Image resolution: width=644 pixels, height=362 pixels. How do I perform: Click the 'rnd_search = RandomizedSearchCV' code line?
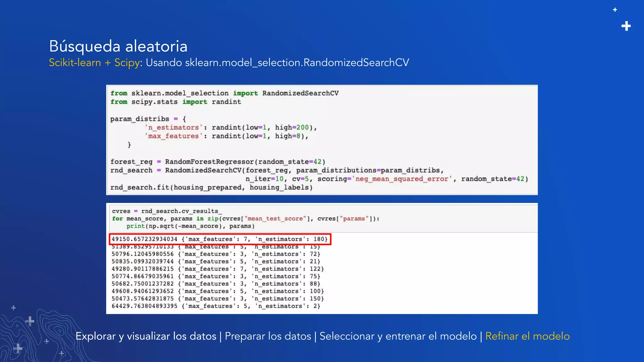277,170
